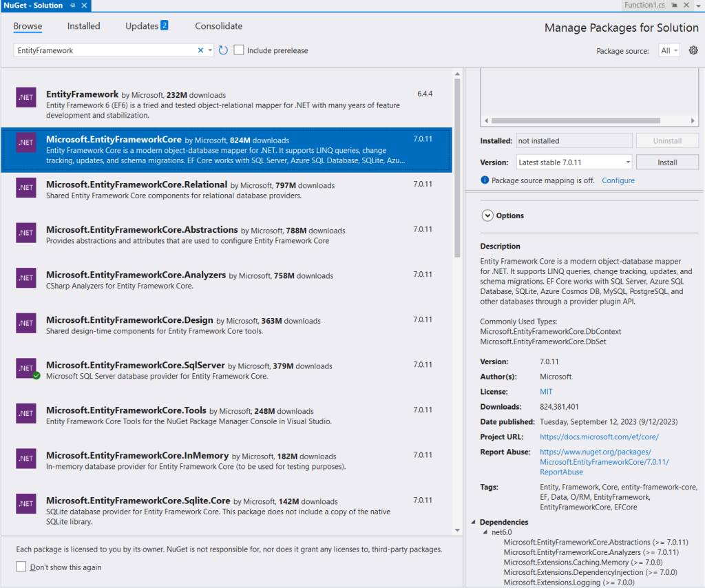Open the Project URL docs.microsoft.com link
The image size is (705, 588).
tap(599, 437)
